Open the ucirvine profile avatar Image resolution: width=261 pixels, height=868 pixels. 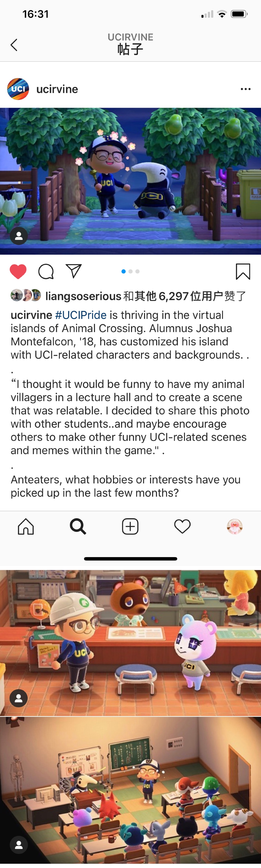pos(18,89)
